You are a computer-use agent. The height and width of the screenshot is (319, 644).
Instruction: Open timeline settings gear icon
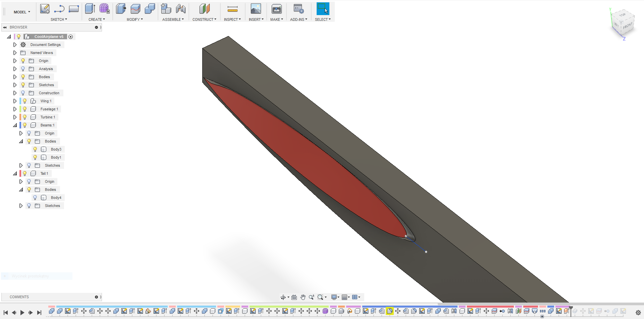pos(638,313)
